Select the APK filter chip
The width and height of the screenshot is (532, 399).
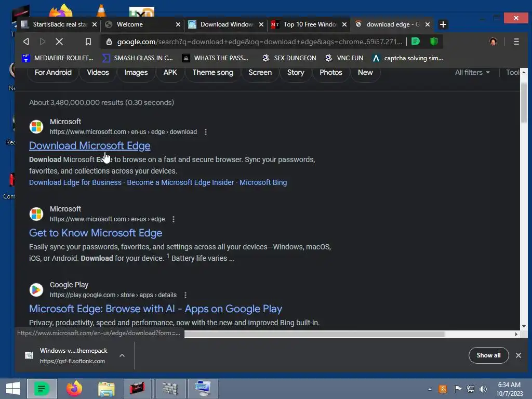[x=170, y=73]
